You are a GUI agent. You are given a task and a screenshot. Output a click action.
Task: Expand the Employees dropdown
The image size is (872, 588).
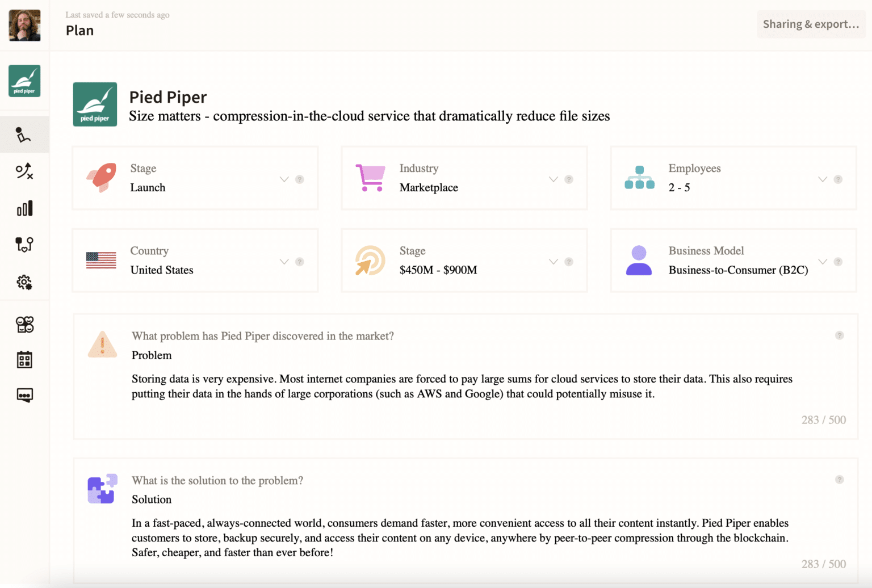pyautogui.click(x=822, y=179)
